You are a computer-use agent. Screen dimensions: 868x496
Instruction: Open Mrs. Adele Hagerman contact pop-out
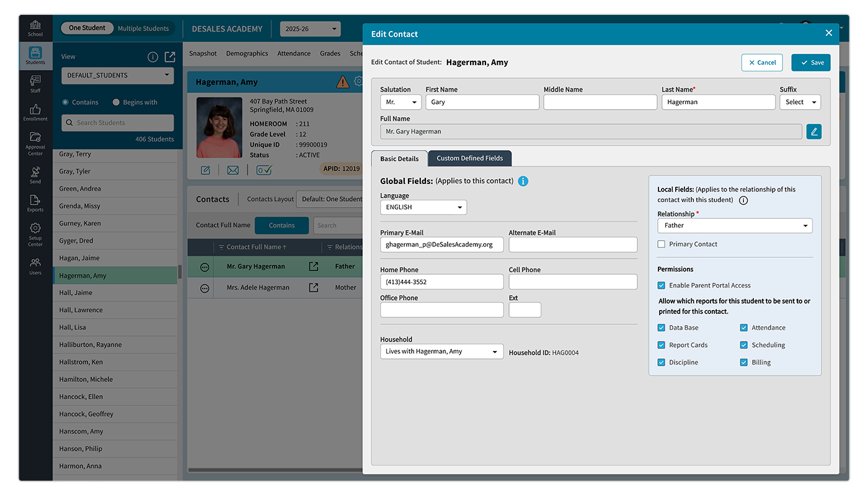point(314,288)
